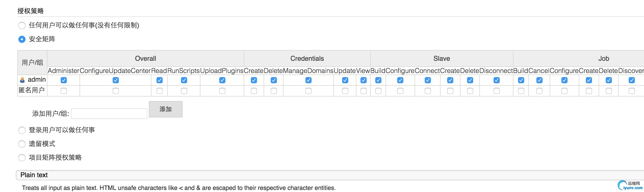Check anonymous user's Job Build box

click(521, 91)
